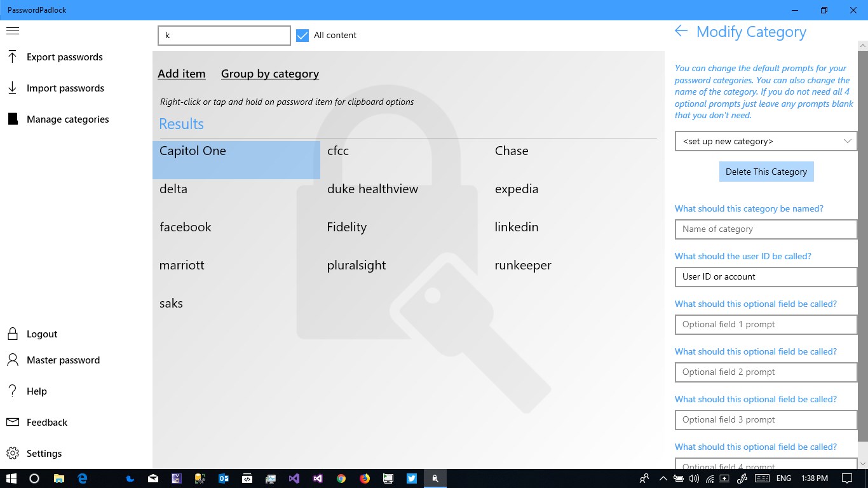868x488 pixels.
Task: Click the Delete This Category button
Action: click(x=766, y=171)
